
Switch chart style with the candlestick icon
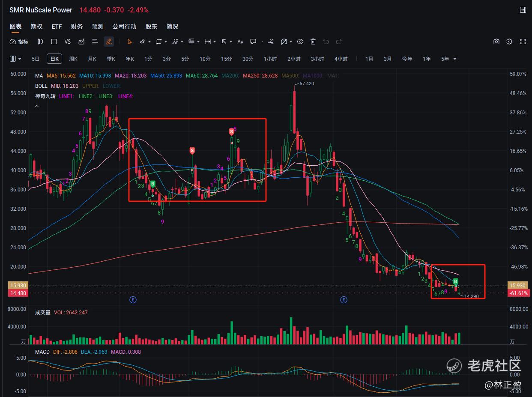40,42
